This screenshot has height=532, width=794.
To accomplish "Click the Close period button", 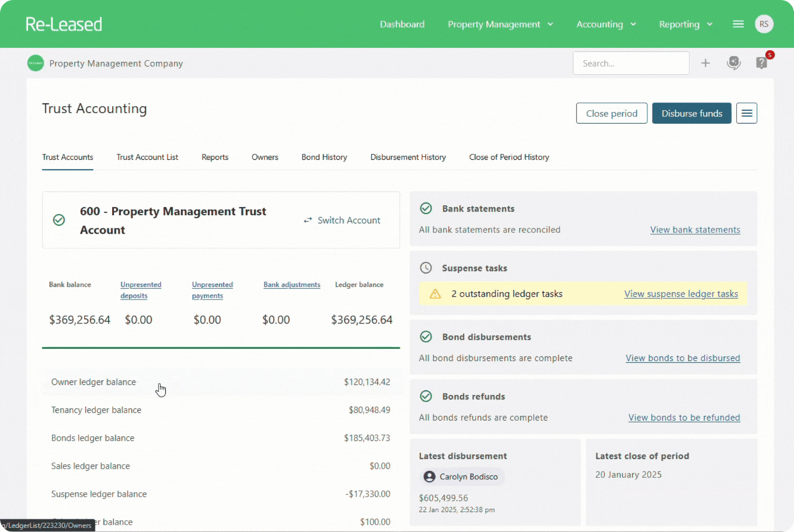I will pos(612,113).
